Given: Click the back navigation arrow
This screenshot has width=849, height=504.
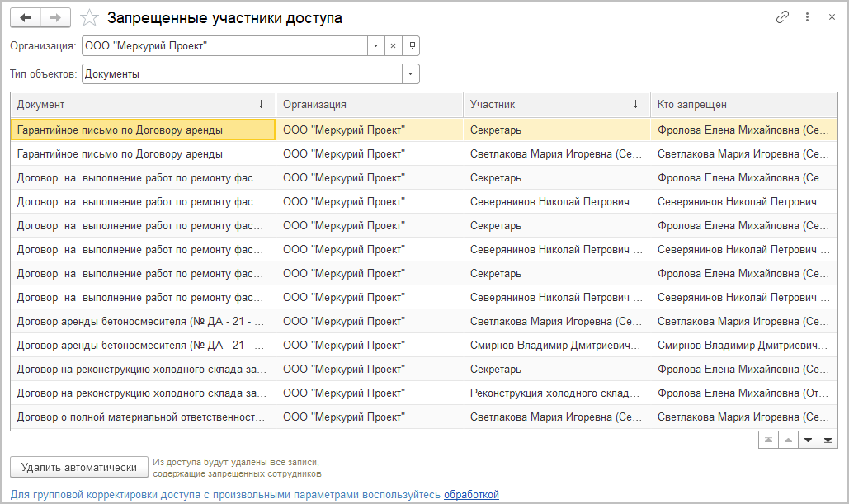Looking at the screenshot, I should tap(25, 17).
